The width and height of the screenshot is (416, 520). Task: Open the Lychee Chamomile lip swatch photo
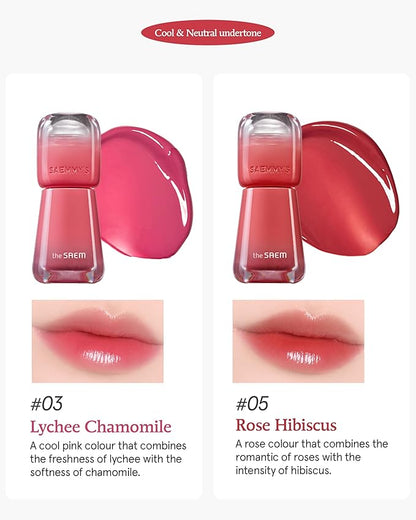tap(98, 341)
